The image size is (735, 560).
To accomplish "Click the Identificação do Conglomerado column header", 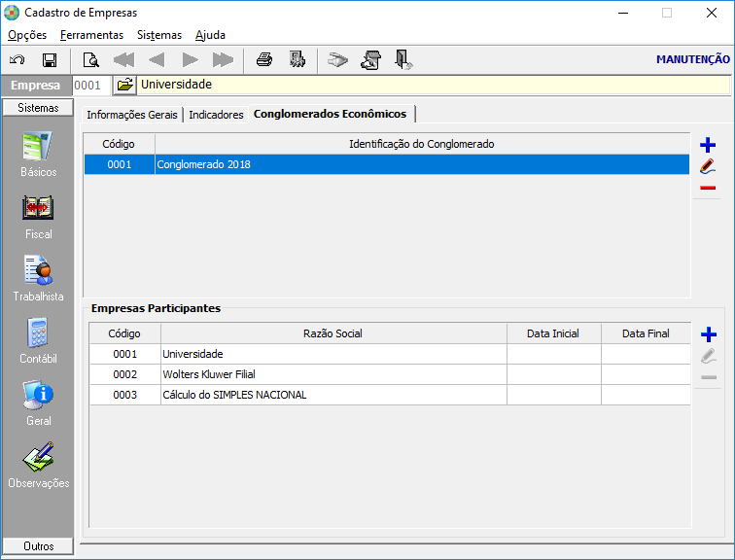I will pos(422,144).
